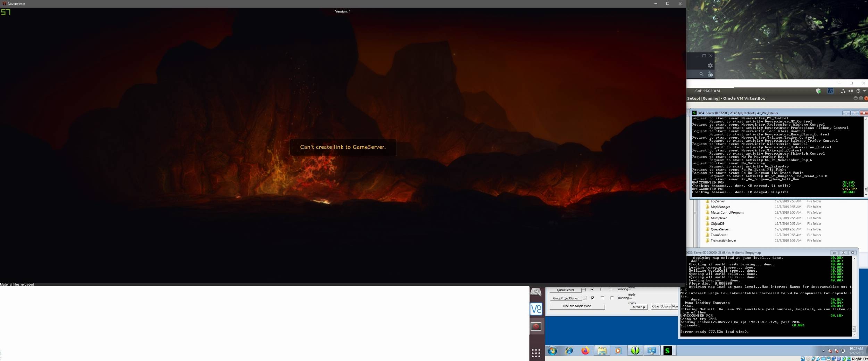The image size is (868, 361).
Task: Click down arrow of Emptymap console scrollbar
Action: click(854, 334)
